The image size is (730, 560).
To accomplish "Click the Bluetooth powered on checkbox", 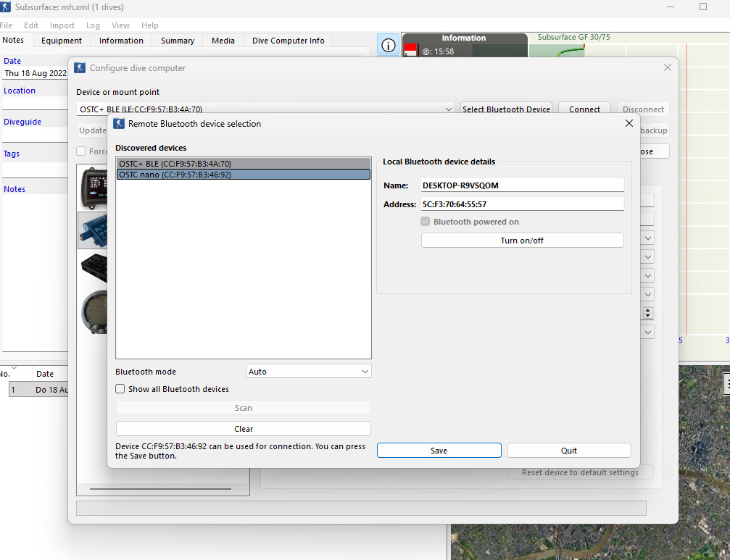I will [425, 222].
